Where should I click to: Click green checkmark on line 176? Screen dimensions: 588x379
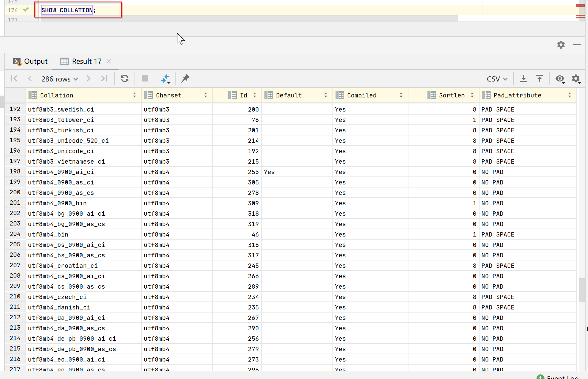coord(26,10)
